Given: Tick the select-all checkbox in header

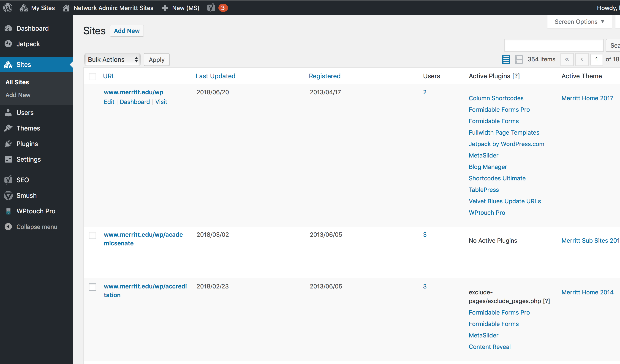Looking at the screenshot, I should [x=92, y=76].
